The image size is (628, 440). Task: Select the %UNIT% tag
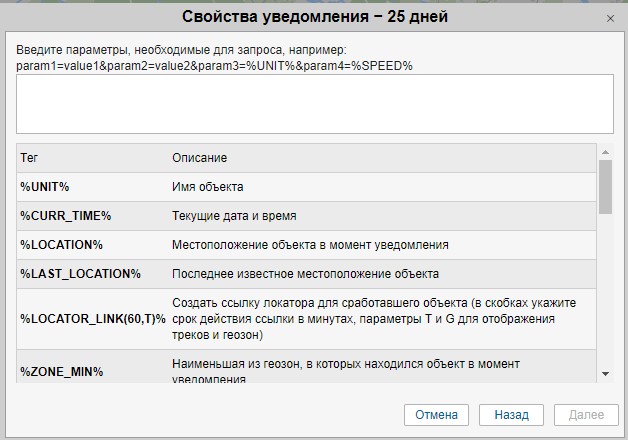[x=45, y=187]
